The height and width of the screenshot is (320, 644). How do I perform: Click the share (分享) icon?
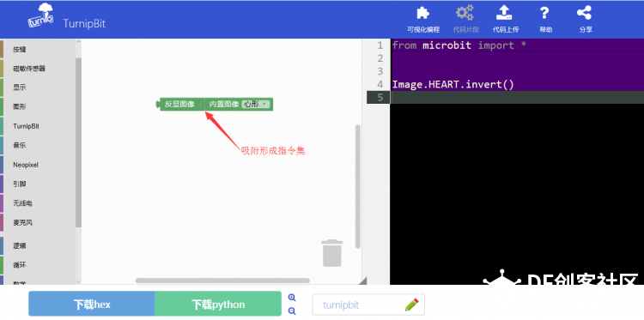tap(584, 13)
